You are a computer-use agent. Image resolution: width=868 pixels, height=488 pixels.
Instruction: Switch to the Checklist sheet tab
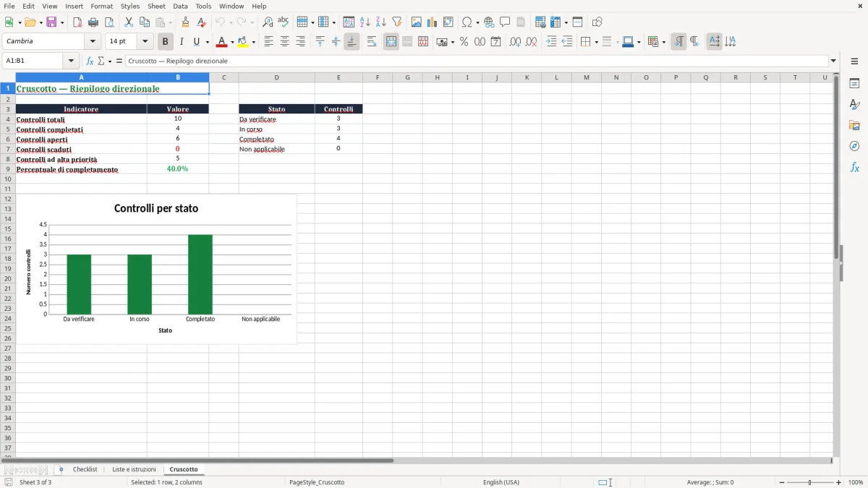(85, 470)
